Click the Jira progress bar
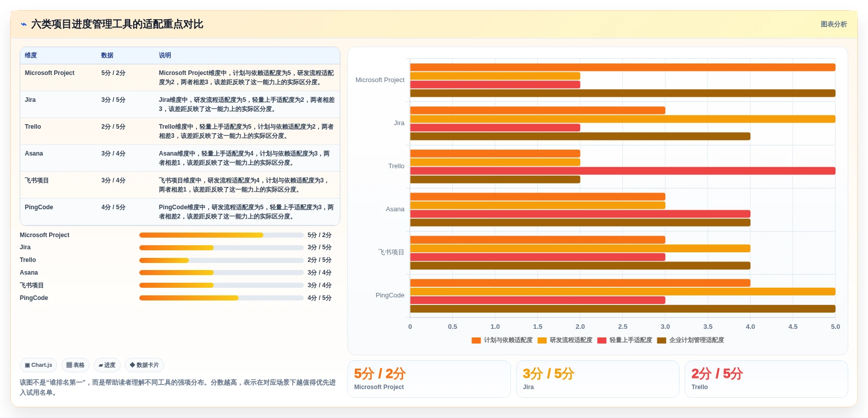The width and height of the screenshot is (868, 418). 221,248
